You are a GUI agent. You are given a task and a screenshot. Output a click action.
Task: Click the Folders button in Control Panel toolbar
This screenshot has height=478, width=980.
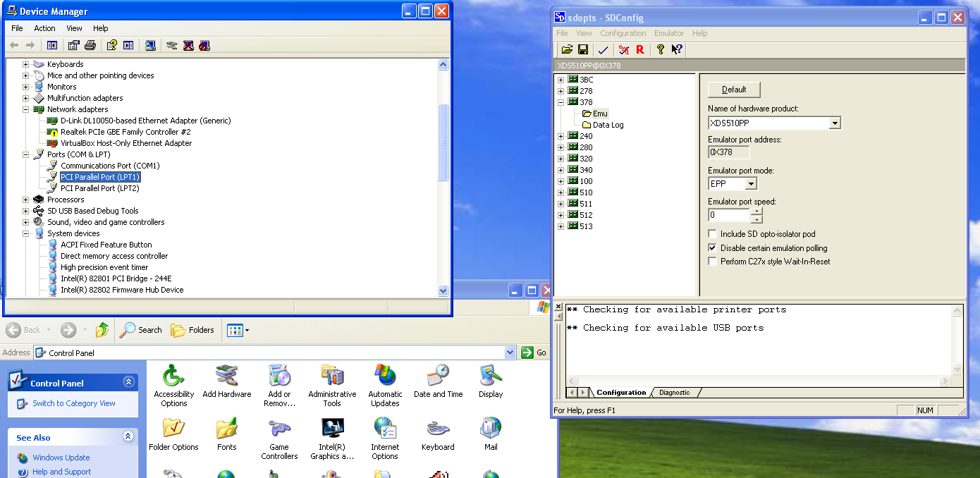pyautogui.click(x=192, y=329)
